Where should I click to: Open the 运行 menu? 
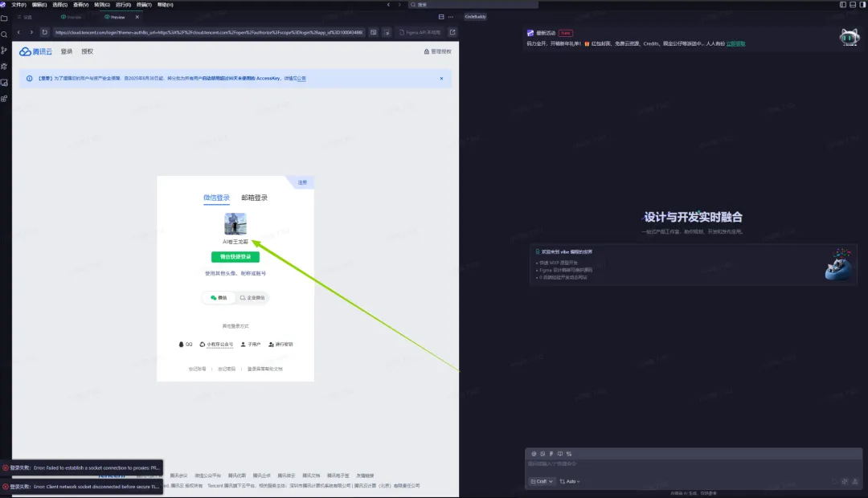click(x=123, y=5)
